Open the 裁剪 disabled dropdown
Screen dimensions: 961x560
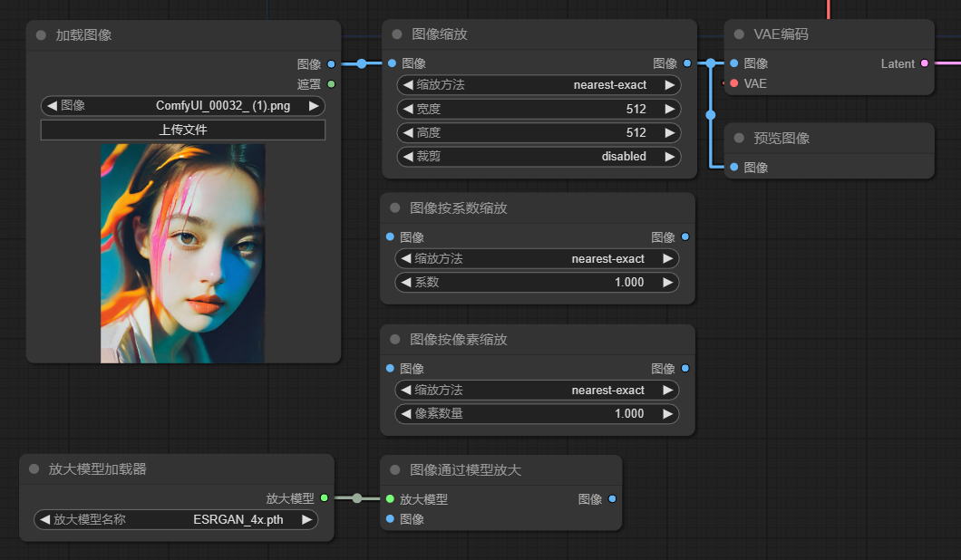click(539, 157)
